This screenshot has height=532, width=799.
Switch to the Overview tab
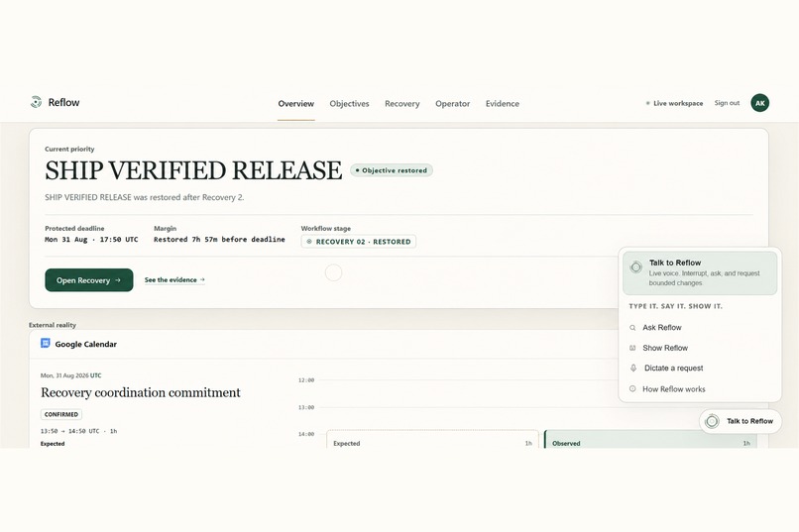(x=296, y=103)
